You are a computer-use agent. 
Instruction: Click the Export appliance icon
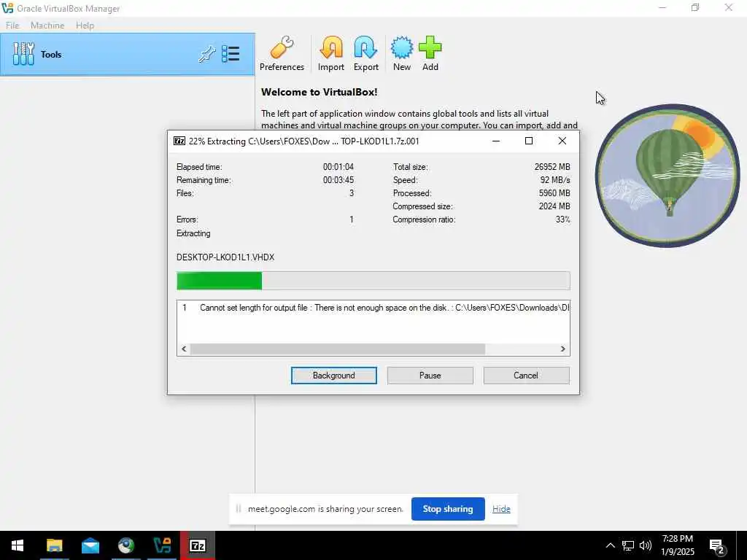(x=365, y=47)
